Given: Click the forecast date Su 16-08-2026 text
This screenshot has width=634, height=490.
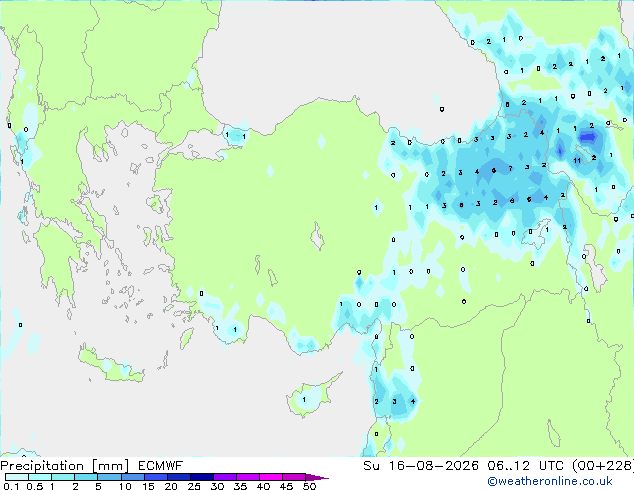Looking at the screenshot, I should coord(421,466).
